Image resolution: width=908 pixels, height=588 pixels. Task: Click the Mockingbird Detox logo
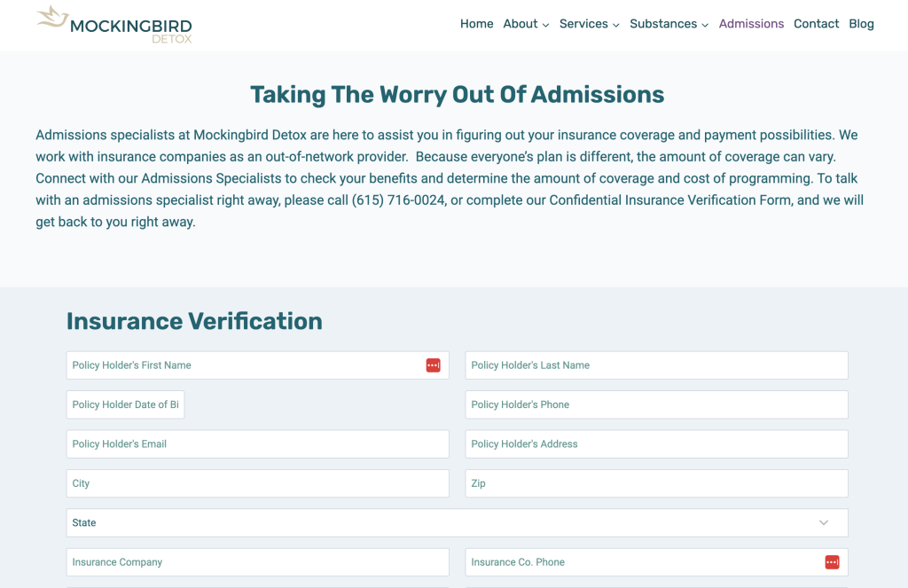click(114, 25)
